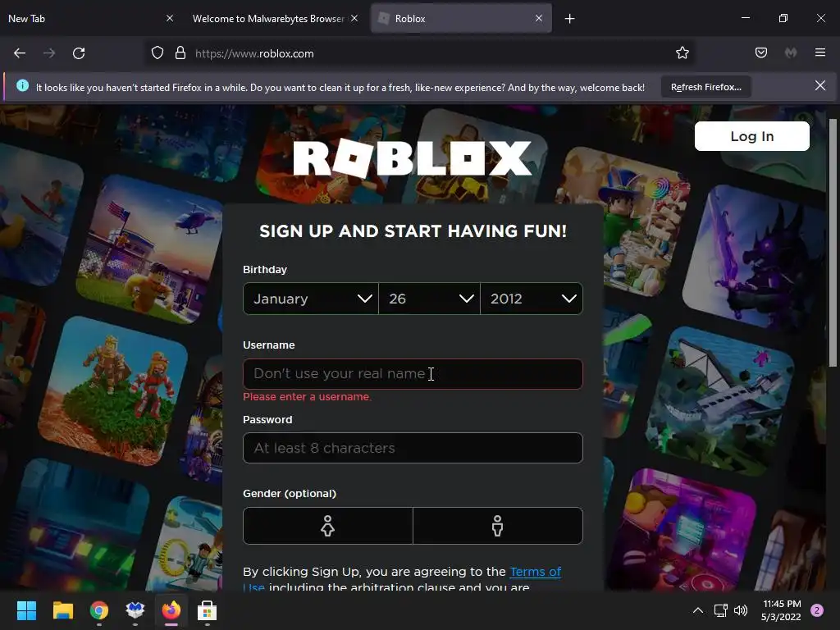Click the "Gender (optional)" label
The image size is (840, 630).
click(x=290, y=493)
